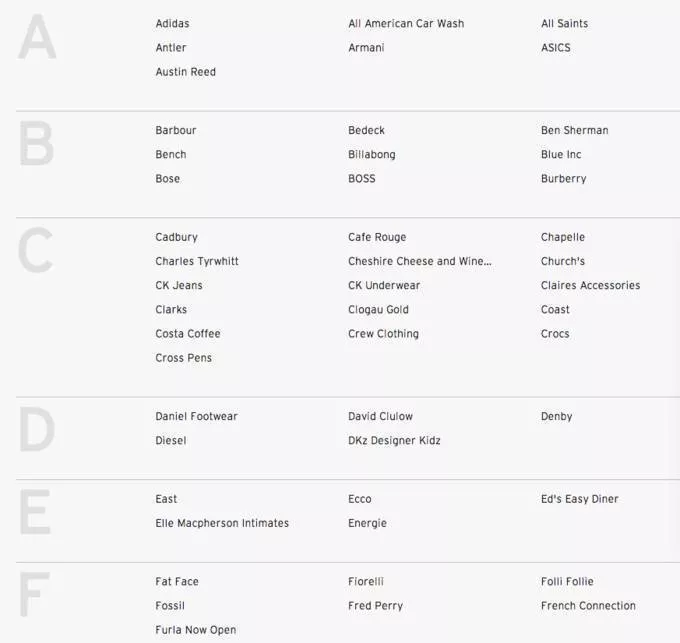Open the Cross Pens link
Viewport: 680px width, 643px height.
[183, 358]
